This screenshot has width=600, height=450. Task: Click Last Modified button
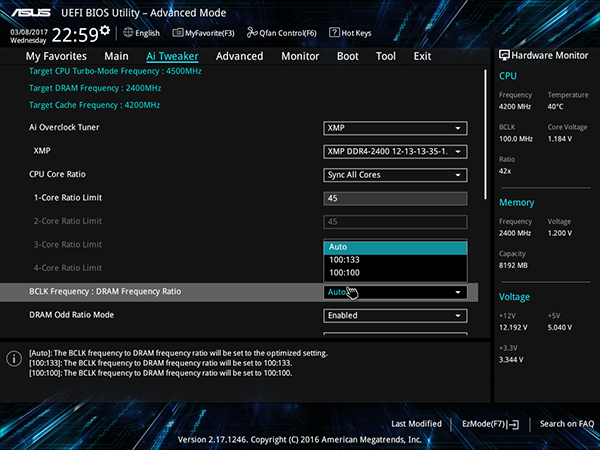pyautogui.click(x=416, y=424)
